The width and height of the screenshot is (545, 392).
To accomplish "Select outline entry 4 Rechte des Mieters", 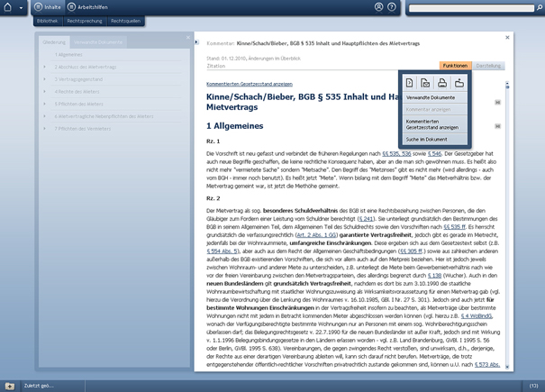I will click(77, 92).
